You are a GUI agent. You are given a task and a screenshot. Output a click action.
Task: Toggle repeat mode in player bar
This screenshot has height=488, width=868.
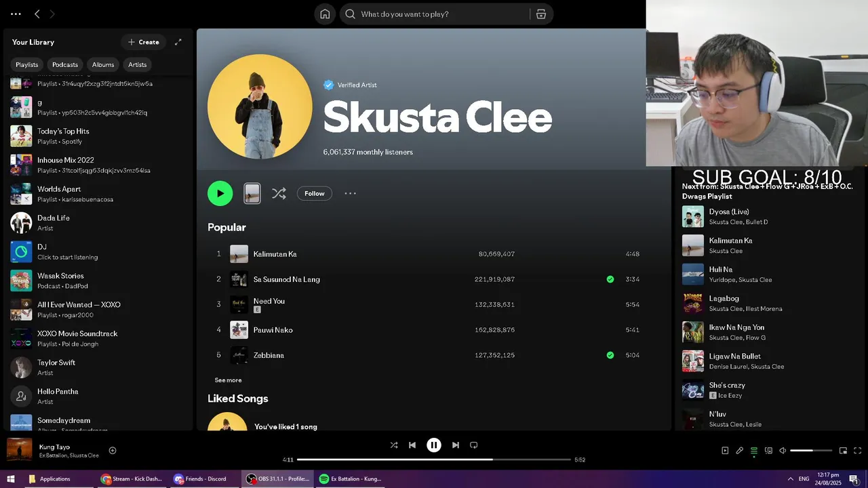(474, 445)
